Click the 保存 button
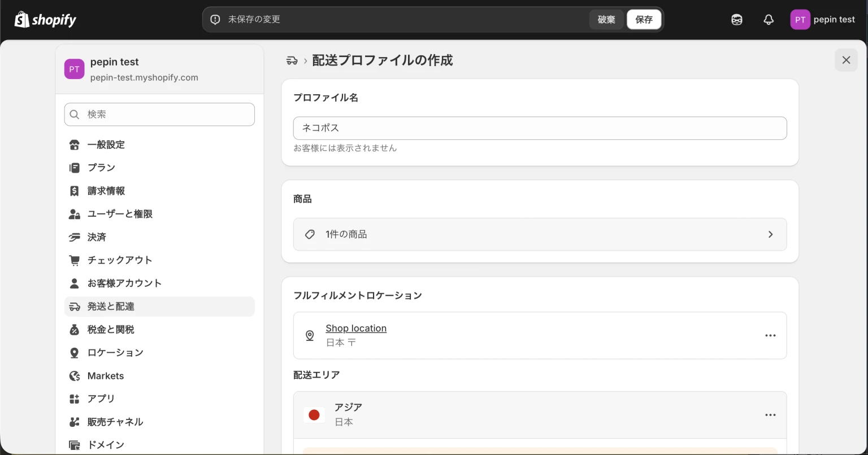 [644, 20]
